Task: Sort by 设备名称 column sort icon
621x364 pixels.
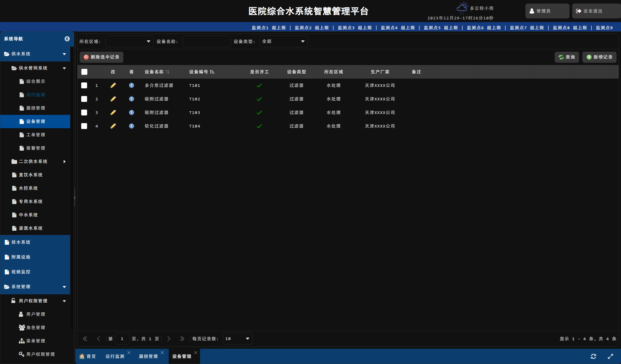Action: click(168, 72)
